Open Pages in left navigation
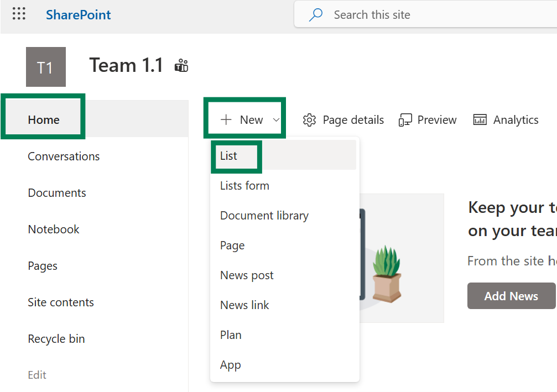Viewport: 557px width, 392px height. tap(43, 266)
